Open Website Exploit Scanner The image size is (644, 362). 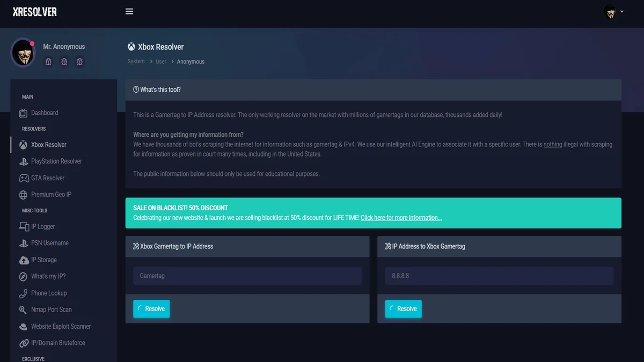click(61, 326)
